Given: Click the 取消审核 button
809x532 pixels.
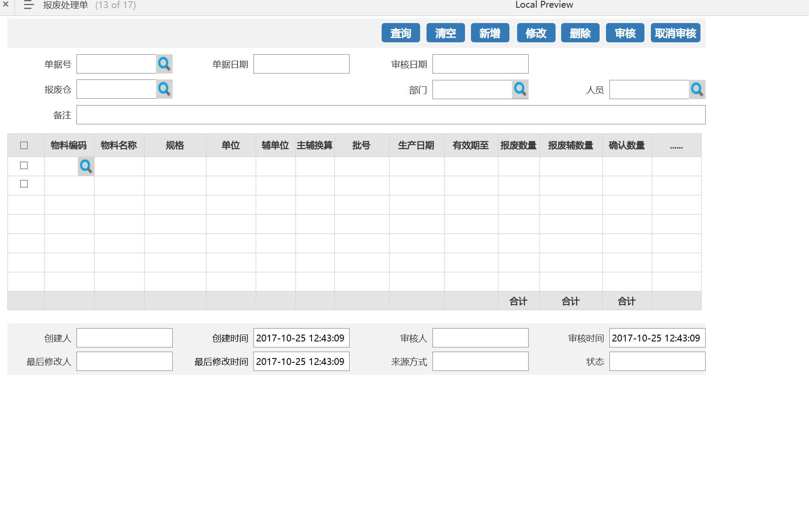Looking at the screenshot, I should pos(676,33).
